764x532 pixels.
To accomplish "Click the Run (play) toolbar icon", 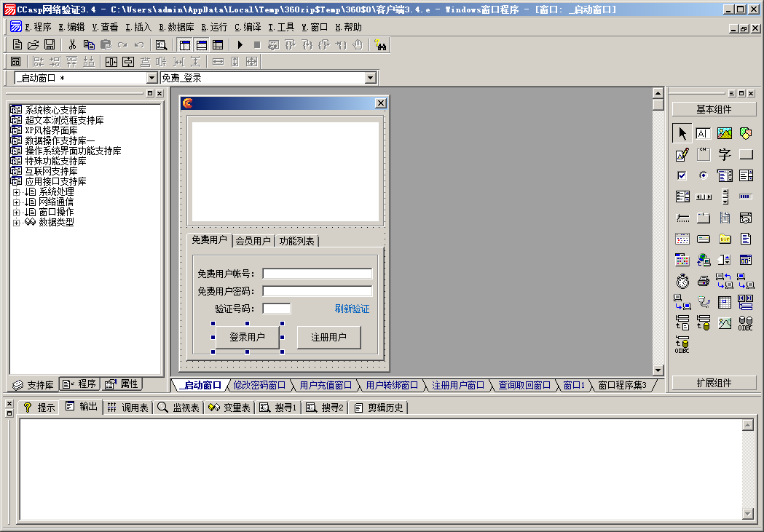I will [240, 45].
